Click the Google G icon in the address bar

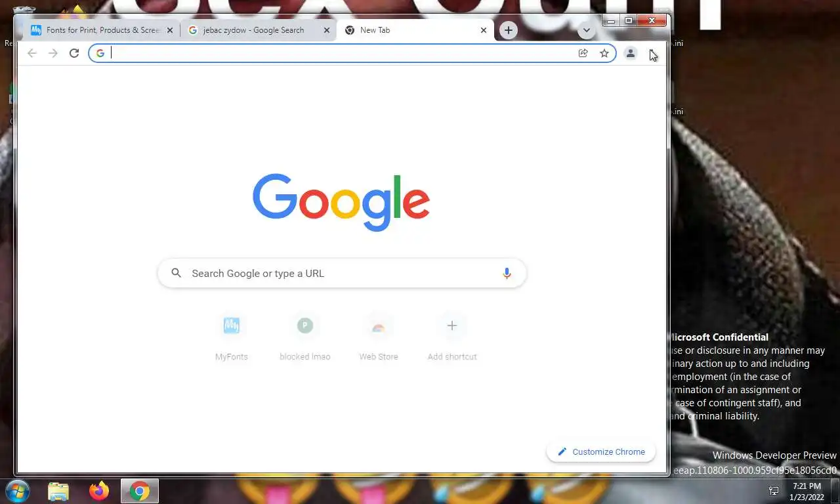(100, 53)
